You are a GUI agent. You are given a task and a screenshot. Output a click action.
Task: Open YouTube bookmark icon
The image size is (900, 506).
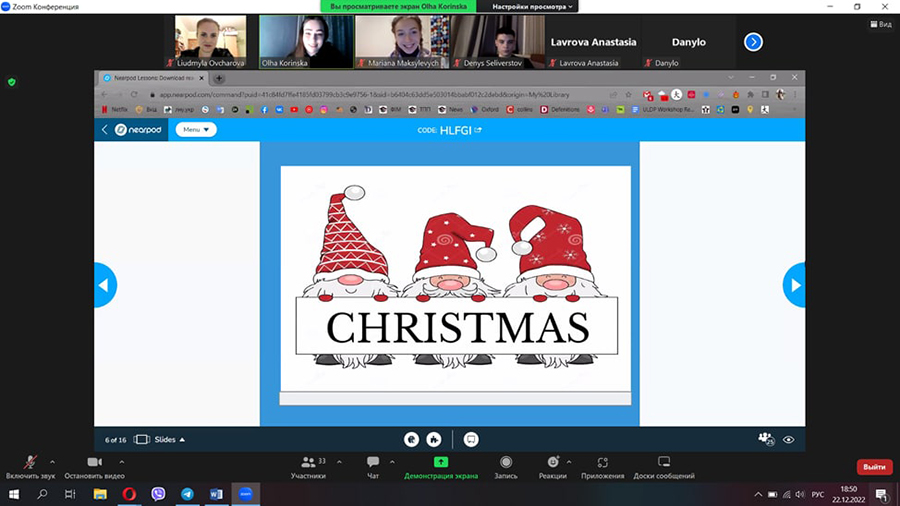(x=294, y=110)
